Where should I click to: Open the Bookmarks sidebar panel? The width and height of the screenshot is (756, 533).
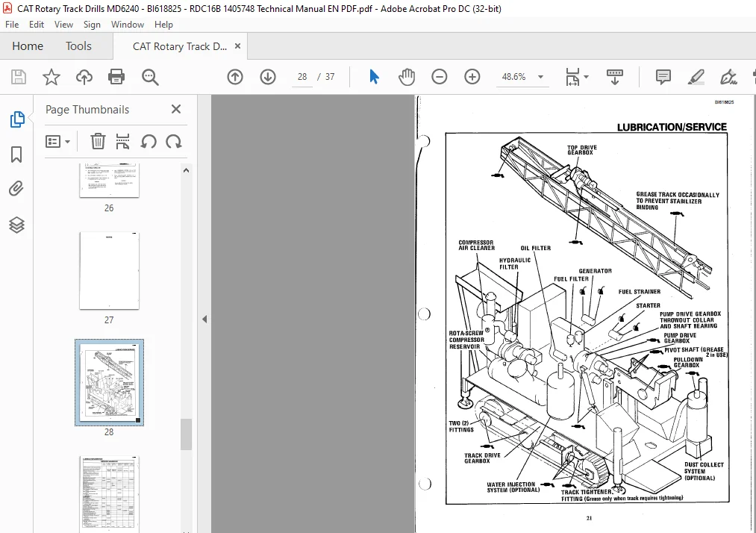coord(16,155)
